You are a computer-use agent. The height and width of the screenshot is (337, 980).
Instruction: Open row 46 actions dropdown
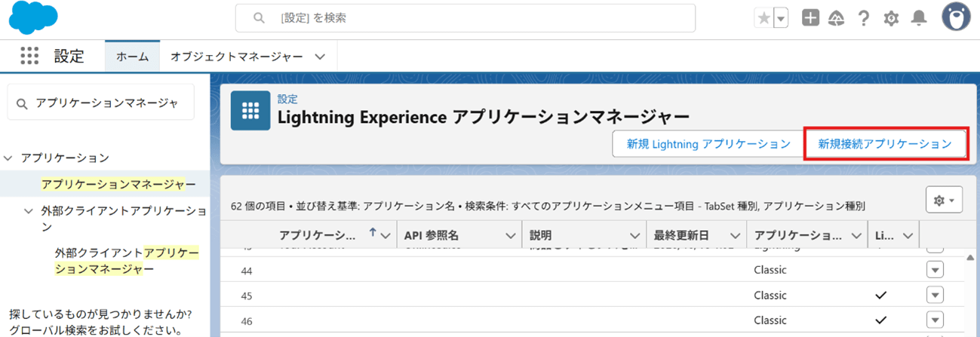(x=935, y=320)
